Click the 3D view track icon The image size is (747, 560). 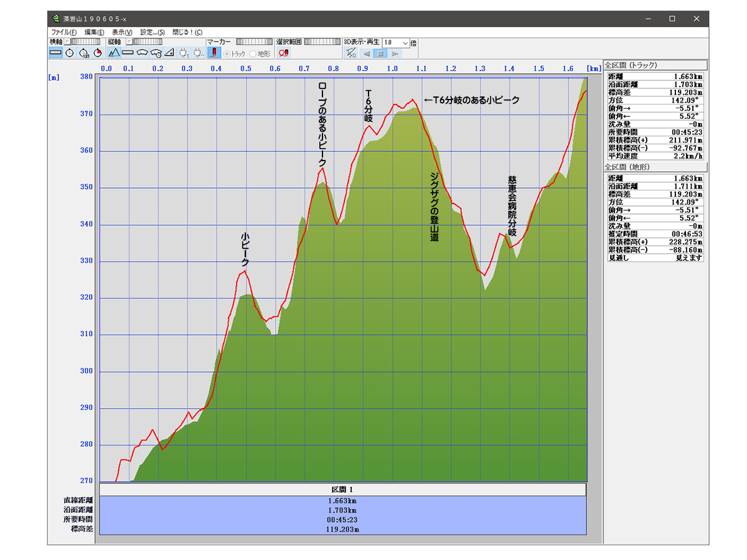coord(350,53)
